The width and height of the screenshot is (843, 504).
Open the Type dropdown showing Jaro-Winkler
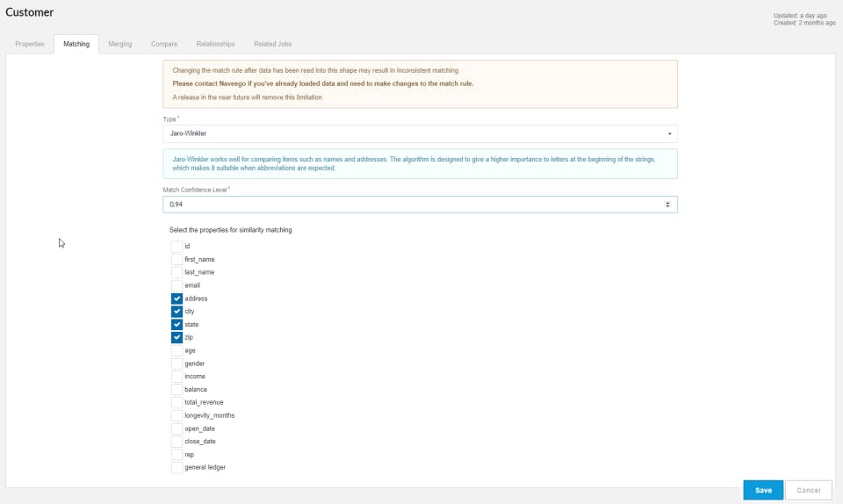pos(420,134)
